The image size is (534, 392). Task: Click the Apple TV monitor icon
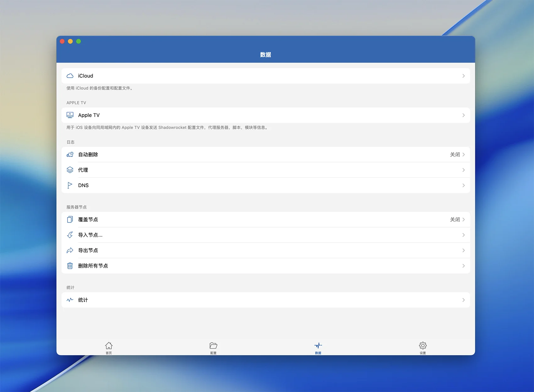point(70,115)
